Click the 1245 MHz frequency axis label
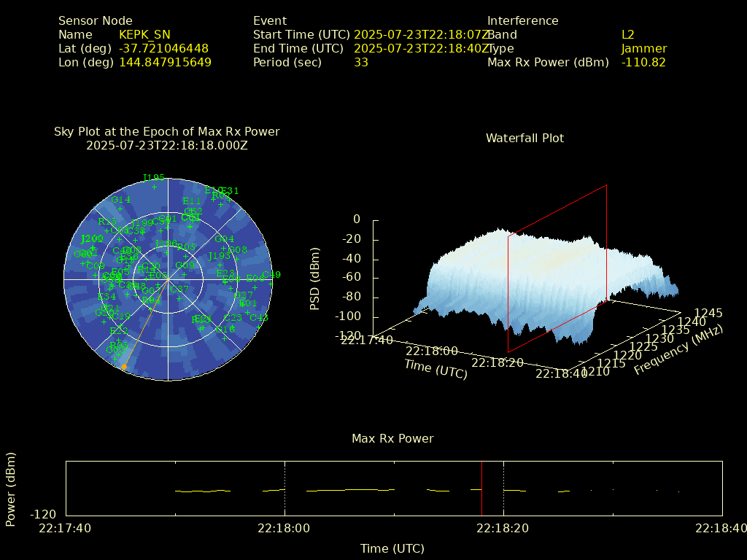 tap(708, 314)
